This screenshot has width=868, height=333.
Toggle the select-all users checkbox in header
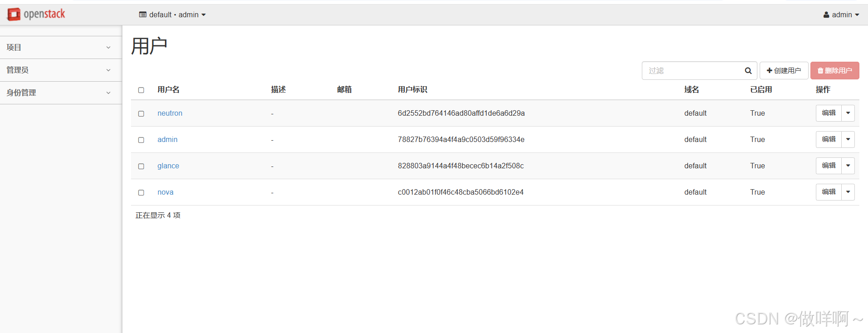click(141, 90)
